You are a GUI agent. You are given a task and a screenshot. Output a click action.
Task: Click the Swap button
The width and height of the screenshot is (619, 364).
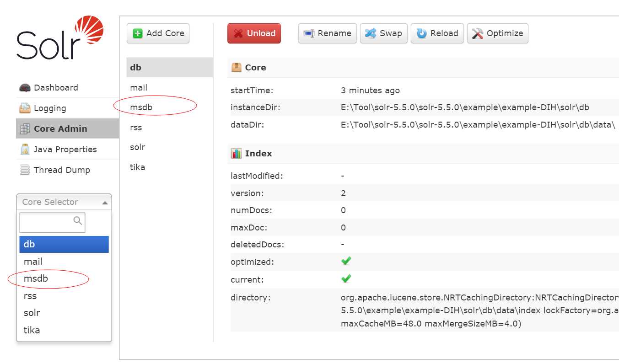coord(384,33)
